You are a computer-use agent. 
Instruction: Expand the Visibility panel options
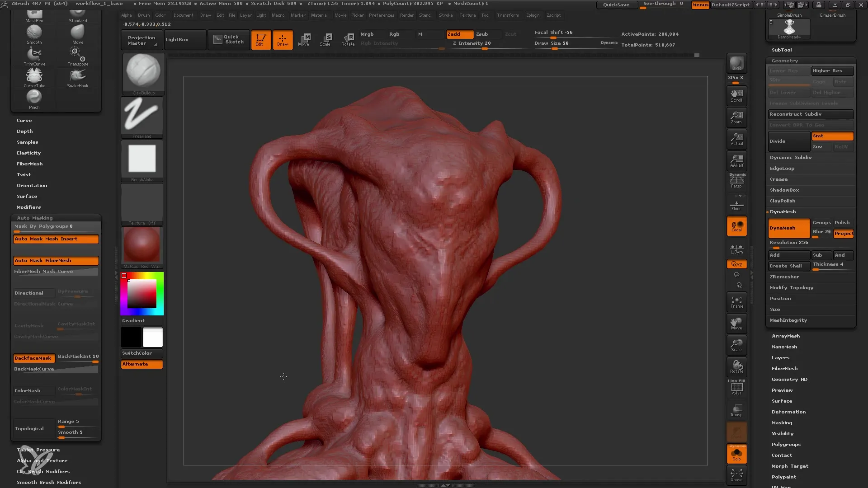pyautogui.click(x=782, y=433)
